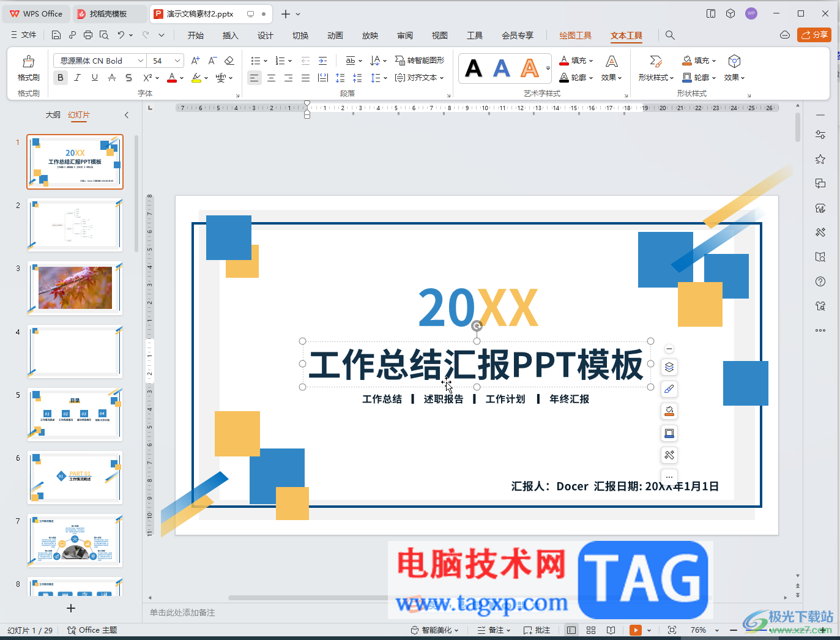Open the search magnifier in ribbon
Image resolution: width=840 pixels, height=640 pixels.
pos(670,35)
